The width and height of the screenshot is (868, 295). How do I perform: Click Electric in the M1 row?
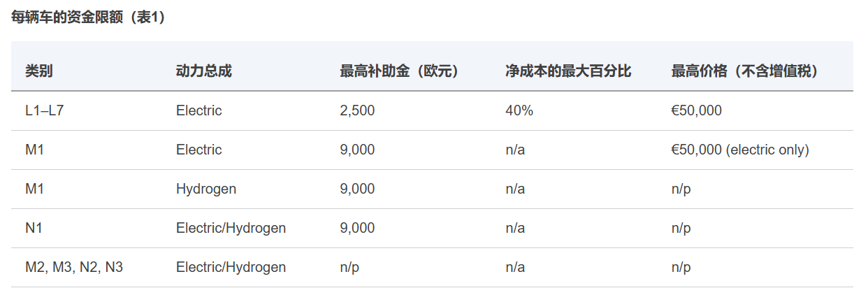coord(199,150)
